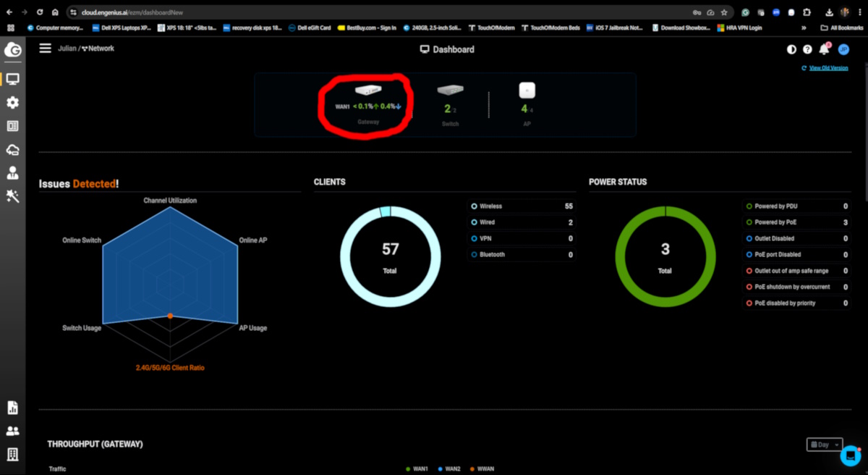Screen dimensions: 868x475
Task: Open the iOS 7 Jailbreak bookmark
Action: 615,28
